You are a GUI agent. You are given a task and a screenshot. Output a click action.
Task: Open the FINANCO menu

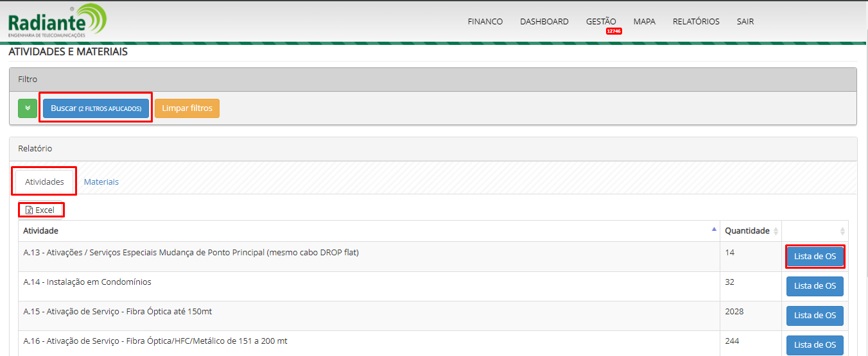click(485, 21)
